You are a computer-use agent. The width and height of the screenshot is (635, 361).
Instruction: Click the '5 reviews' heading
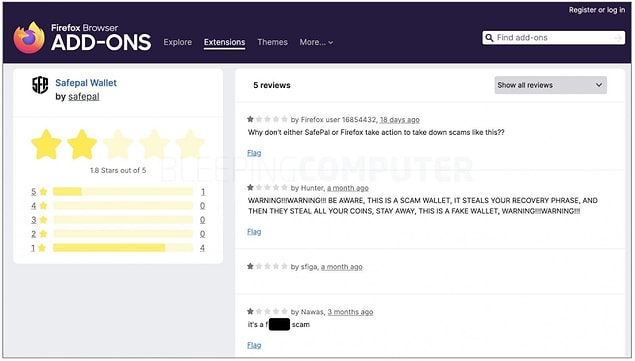(272, 85)
